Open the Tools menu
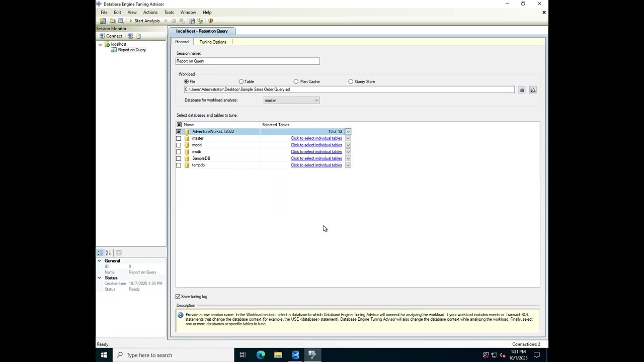The height and width of the screenshot is (362, 644). (169, 12)
